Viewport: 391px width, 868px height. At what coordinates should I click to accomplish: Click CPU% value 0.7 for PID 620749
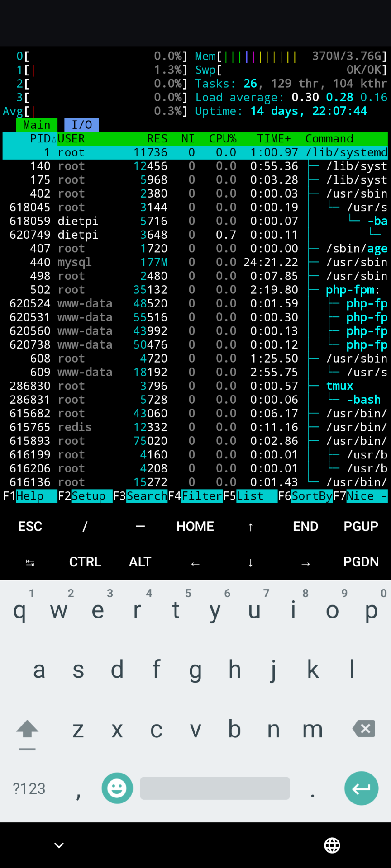click(x=226, y=235)
